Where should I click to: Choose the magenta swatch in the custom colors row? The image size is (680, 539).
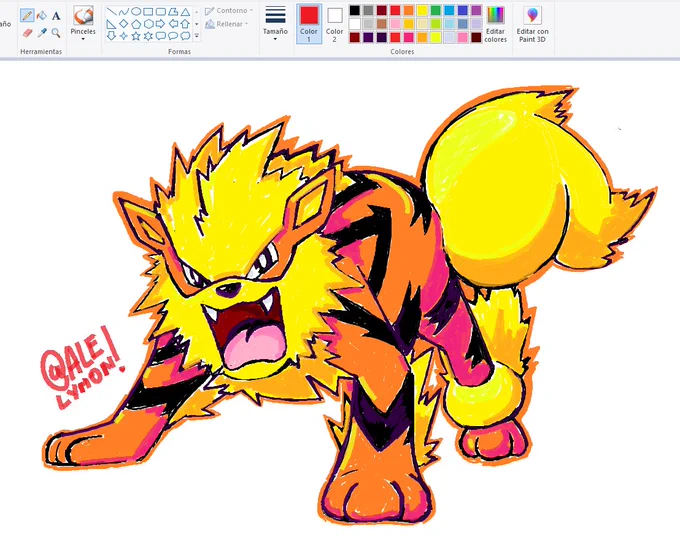[409, 37]
